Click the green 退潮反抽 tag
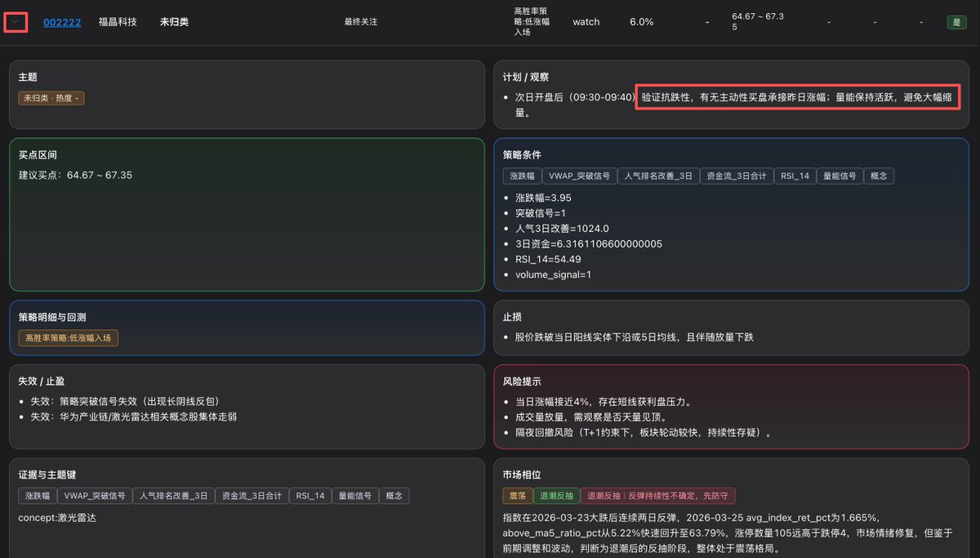 pyautogui.click(x=556, y=496)
